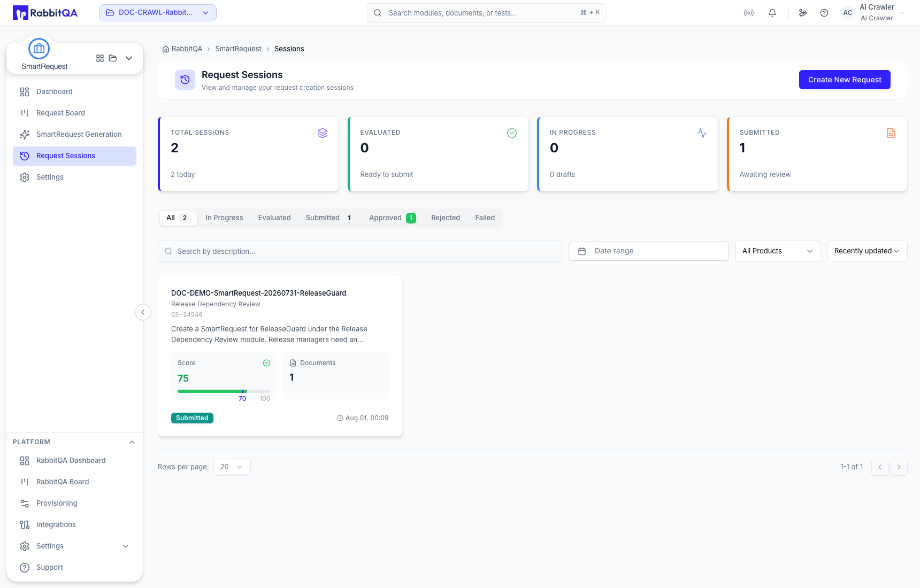Select the All sessions tab
This screenshot has height=588, width=920.
tap(178, 218)
